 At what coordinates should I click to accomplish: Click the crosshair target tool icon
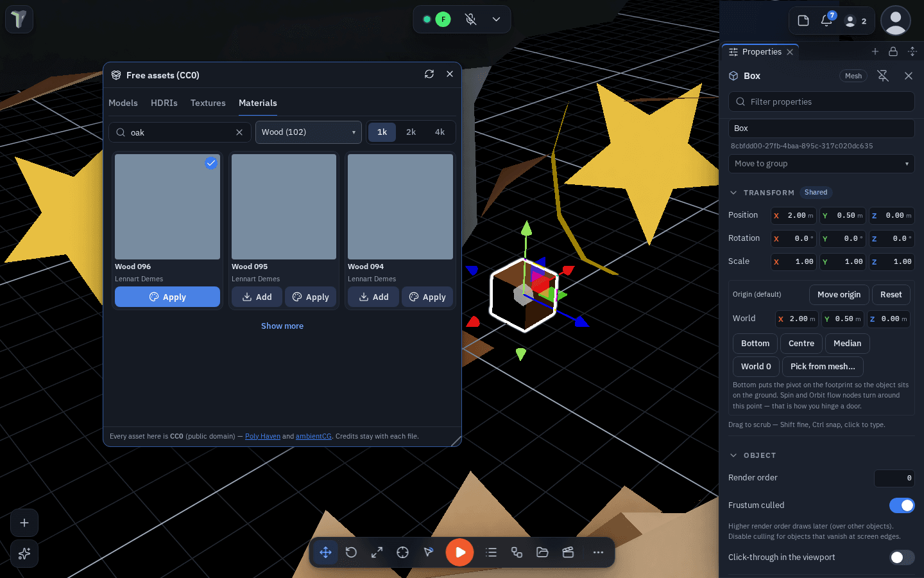[x=402, y=552]
